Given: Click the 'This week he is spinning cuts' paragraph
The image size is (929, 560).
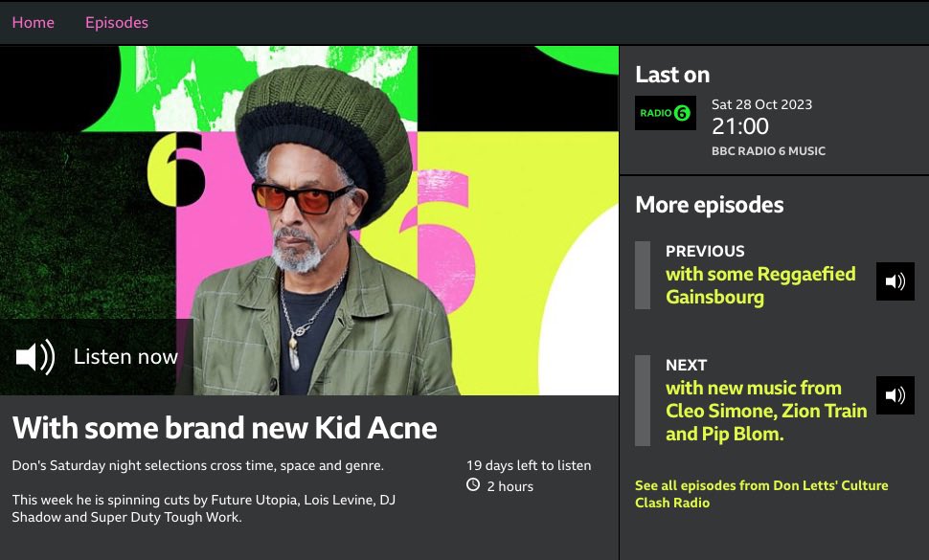Looking at the screenshot, I should click(204, 508).
